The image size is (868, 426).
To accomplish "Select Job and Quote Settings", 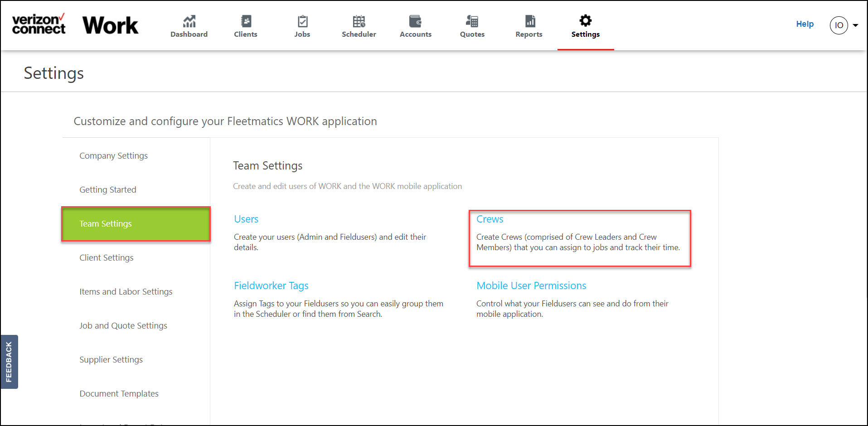I will tap(123, 325).
